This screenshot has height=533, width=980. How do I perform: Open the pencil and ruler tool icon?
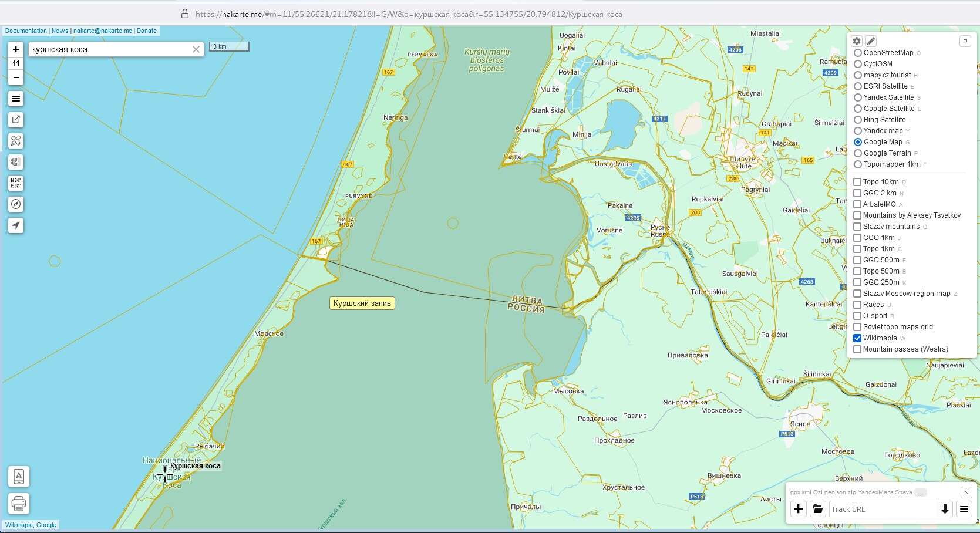click(x=16, y=141)
